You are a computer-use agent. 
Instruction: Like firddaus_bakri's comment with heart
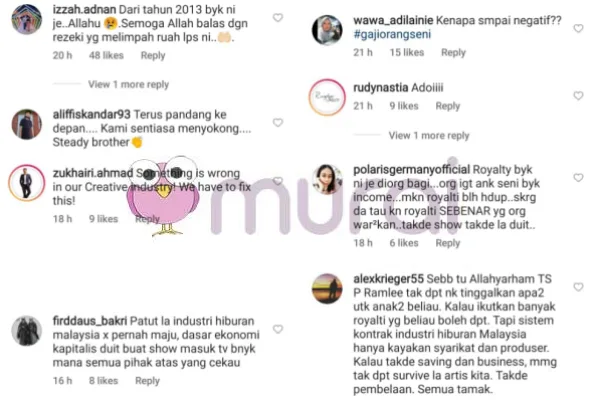(x=278, y=329)
